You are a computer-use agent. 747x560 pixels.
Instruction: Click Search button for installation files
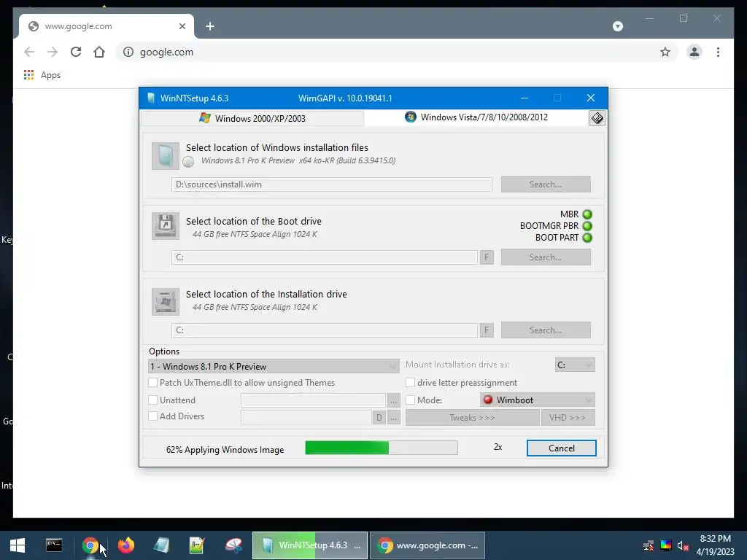(x=546, y=184)
